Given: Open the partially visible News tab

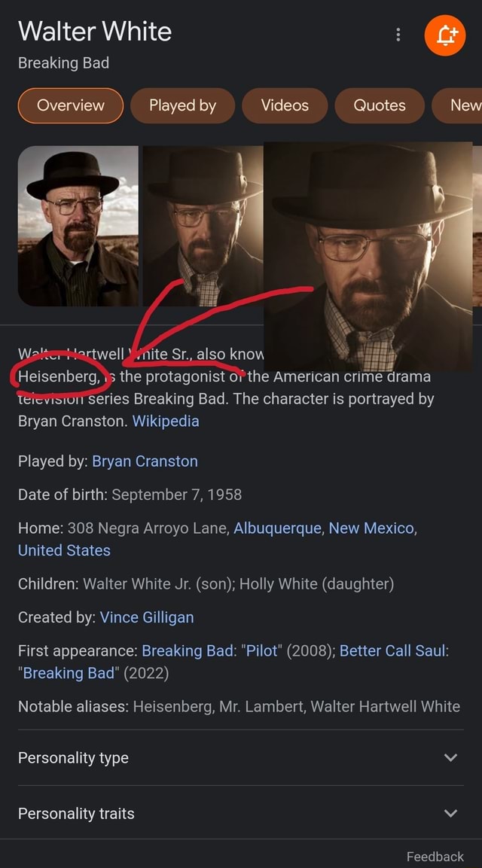Looking at the screenshot, I should 457,105.
